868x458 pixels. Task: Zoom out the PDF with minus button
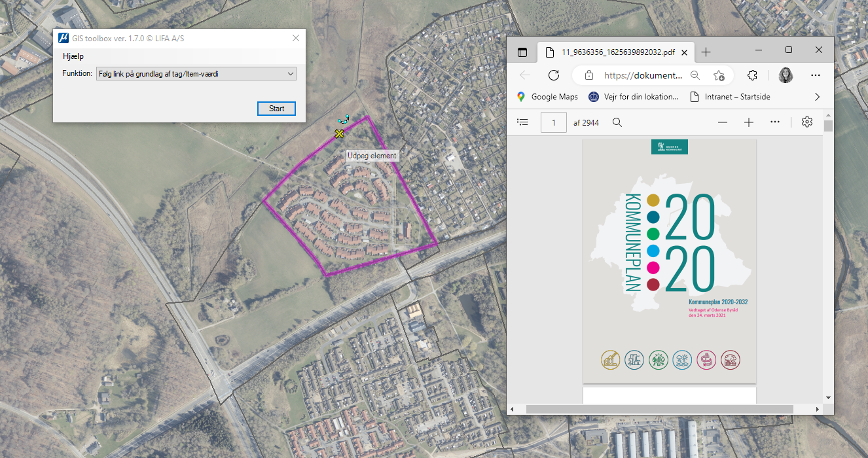723,122
